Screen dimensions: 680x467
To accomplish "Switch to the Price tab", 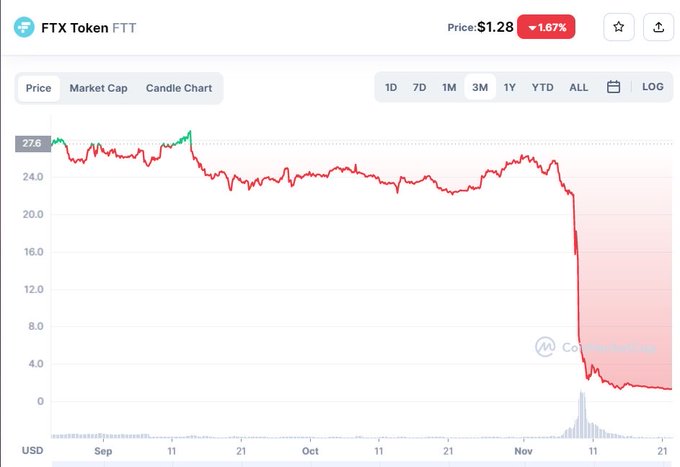I will click(x=39, y=88).
